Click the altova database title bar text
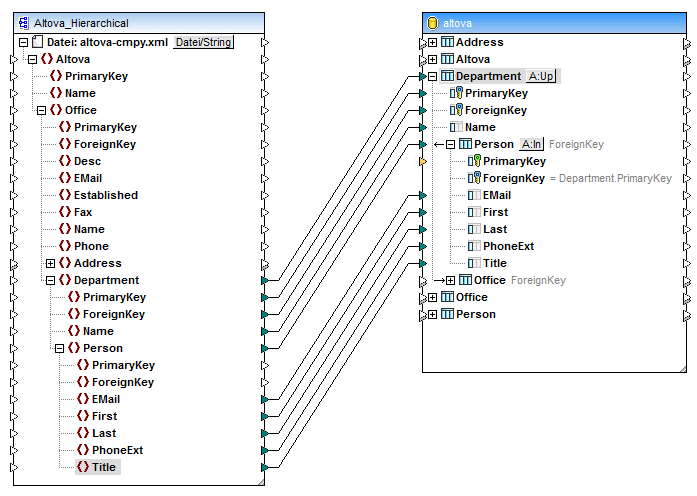Screen dimensions: 697x496 (x=457, y=23)
